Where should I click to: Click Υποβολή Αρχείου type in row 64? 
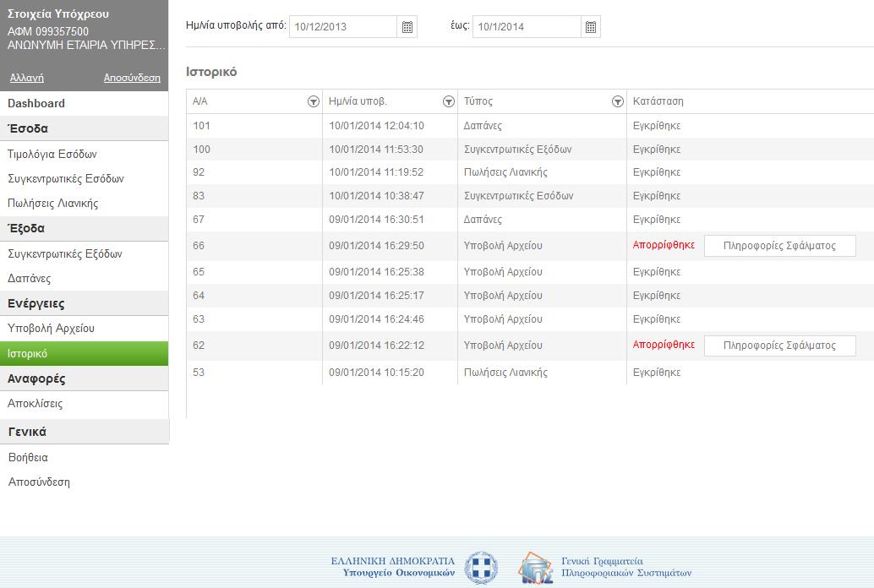(x=503, y=296)
